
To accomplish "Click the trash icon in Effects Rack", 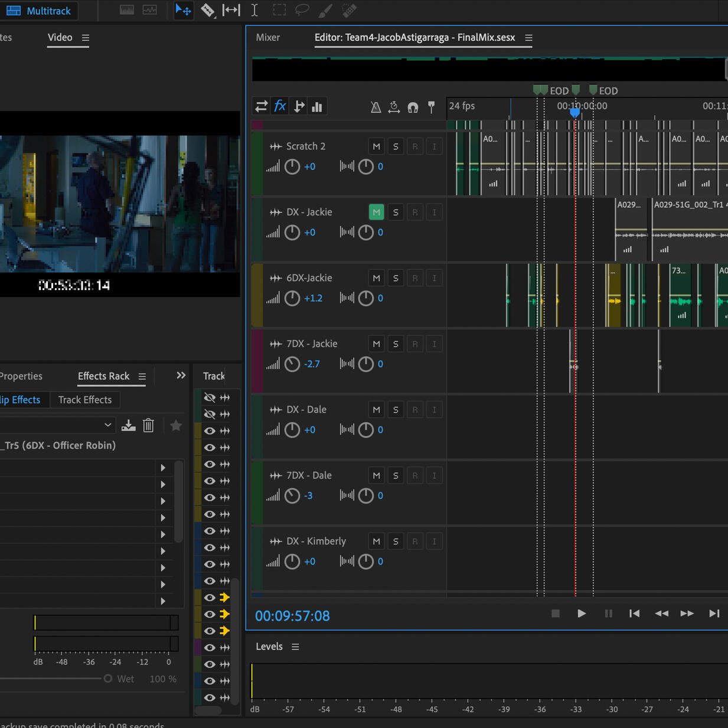I will (x=149, y=425).
